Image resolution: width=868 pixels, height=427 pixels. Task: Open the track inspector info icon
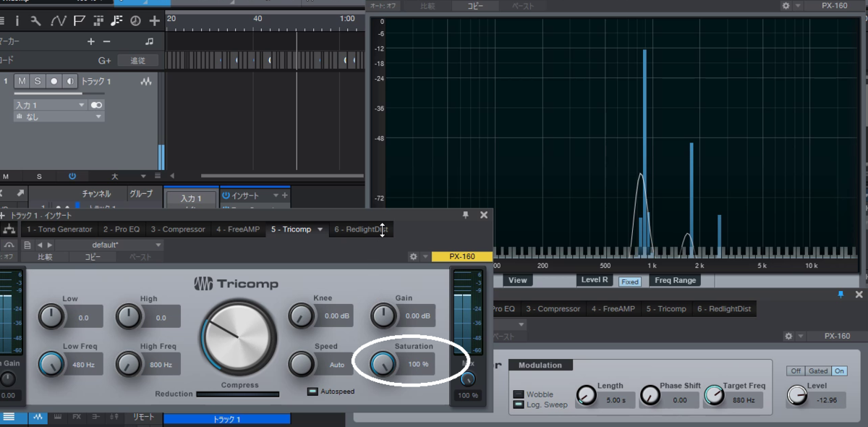17,21
